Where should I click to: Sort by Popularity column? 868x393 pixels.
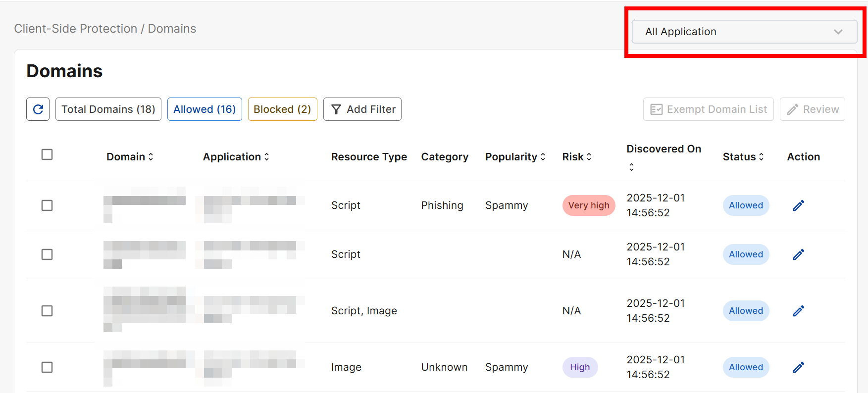click(x=543, y=157)
